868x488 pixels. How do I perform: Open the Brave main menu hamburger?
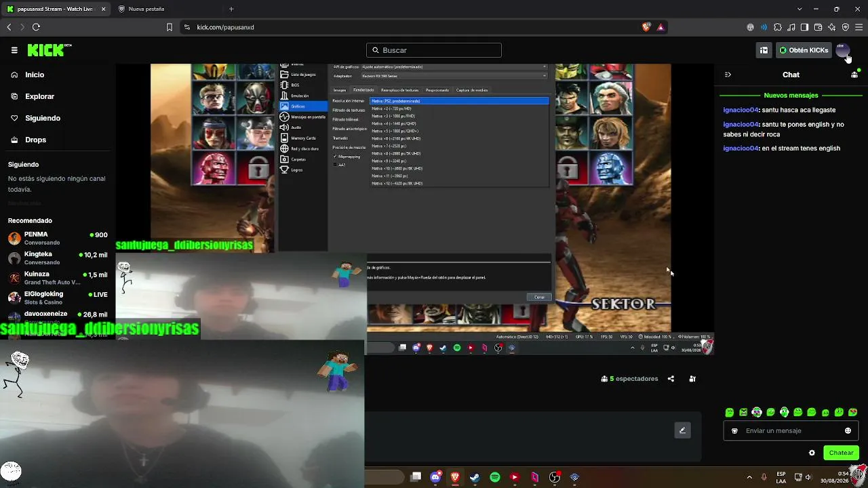tap(859, 27)
